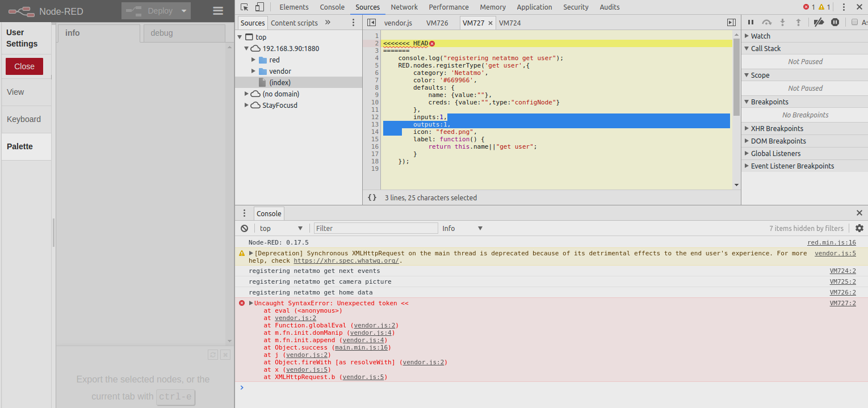Image resolution: width=868 pixels, height=408 pixels.
Task: Click the Step out of function icon
Action: click(799, 22)
